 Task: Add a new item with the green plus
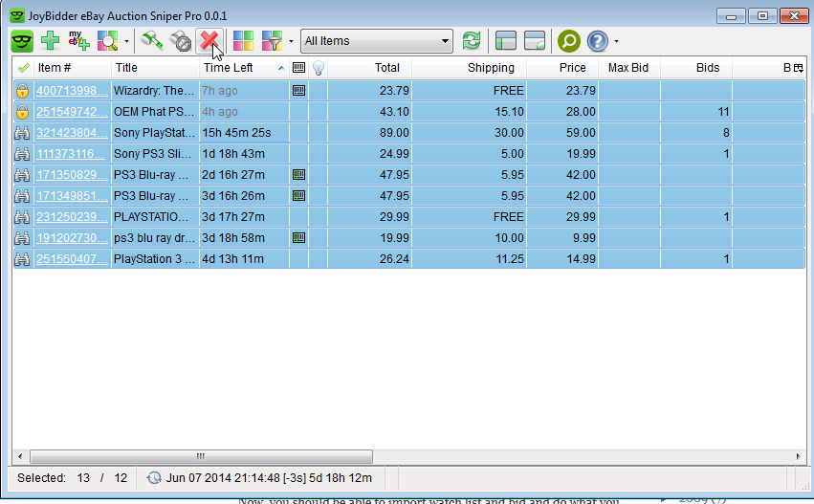pyautogui.click(x=51, y=40)
